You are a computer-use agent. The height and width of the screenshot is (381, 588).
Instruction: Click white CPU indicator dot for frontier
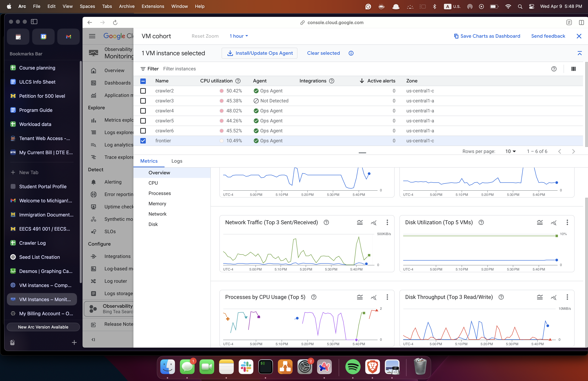(221, 141)
